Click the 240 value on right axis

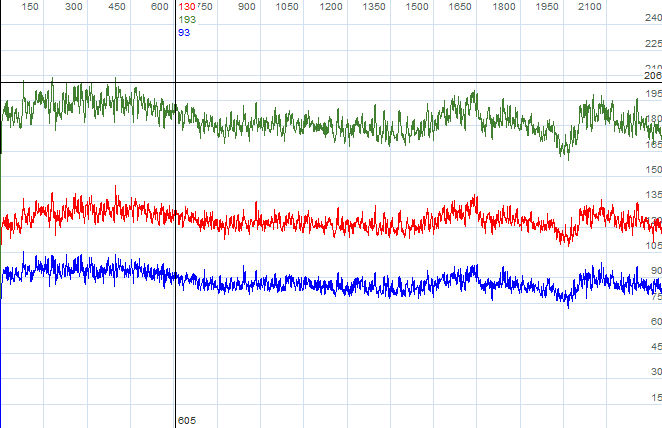tap(652, 18)
